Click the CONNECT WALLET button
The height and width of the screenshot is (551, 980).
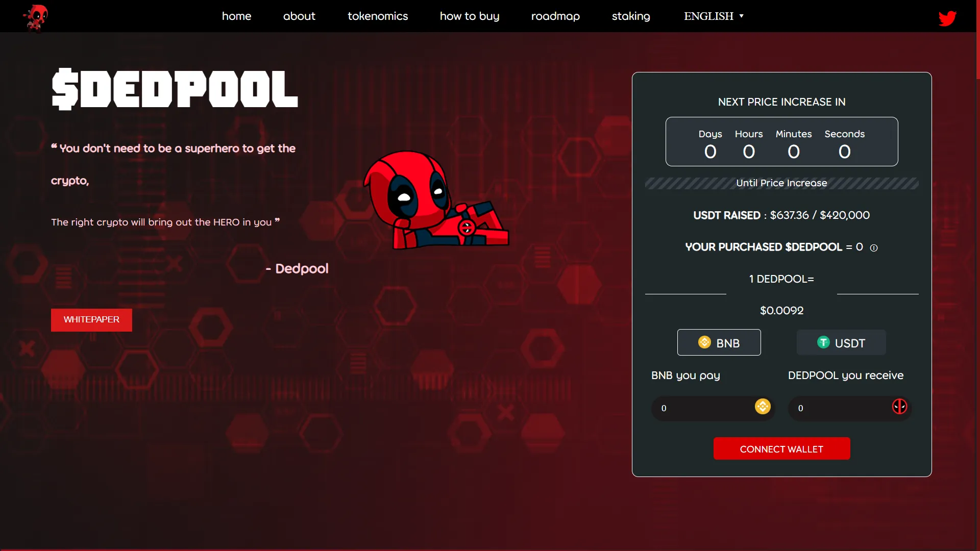[781, 449]
